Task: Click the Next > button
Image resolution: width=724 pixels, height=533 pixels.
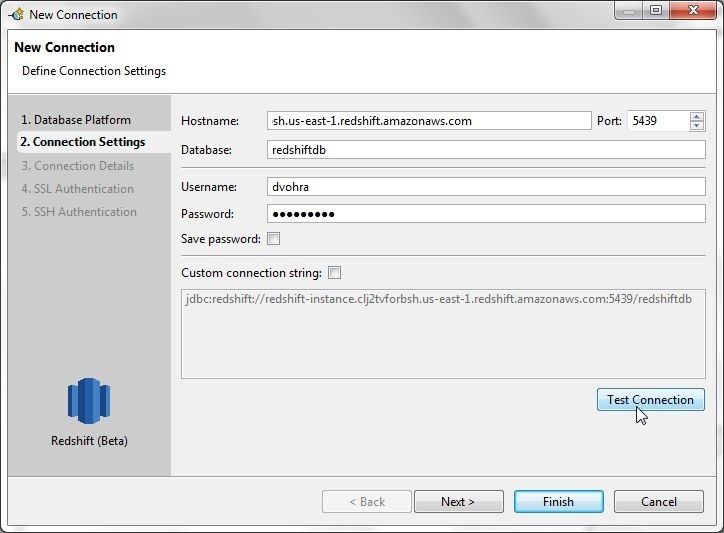Action: coord(459,502)
